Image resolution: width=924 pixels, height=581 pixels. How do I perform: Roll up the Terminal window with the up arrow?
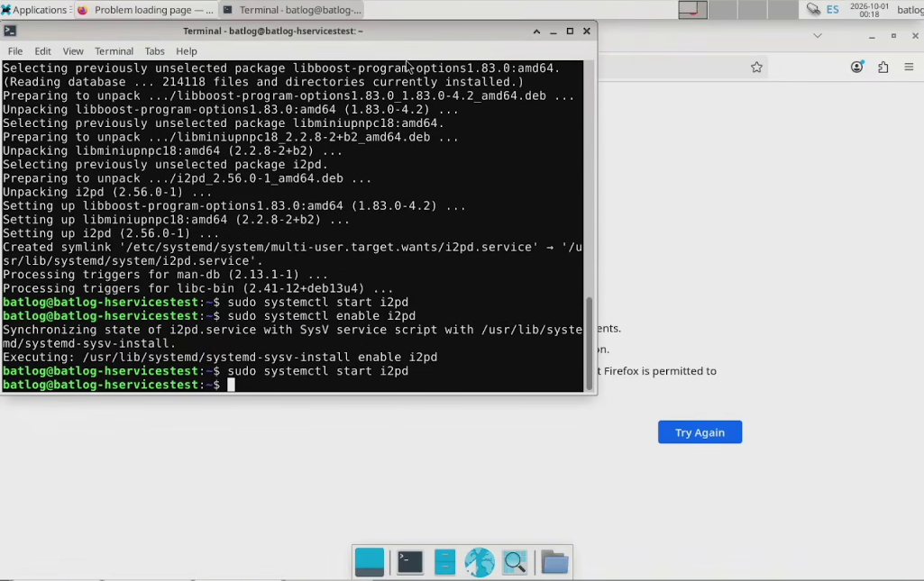pyautogui.click(x=536, y=32)
